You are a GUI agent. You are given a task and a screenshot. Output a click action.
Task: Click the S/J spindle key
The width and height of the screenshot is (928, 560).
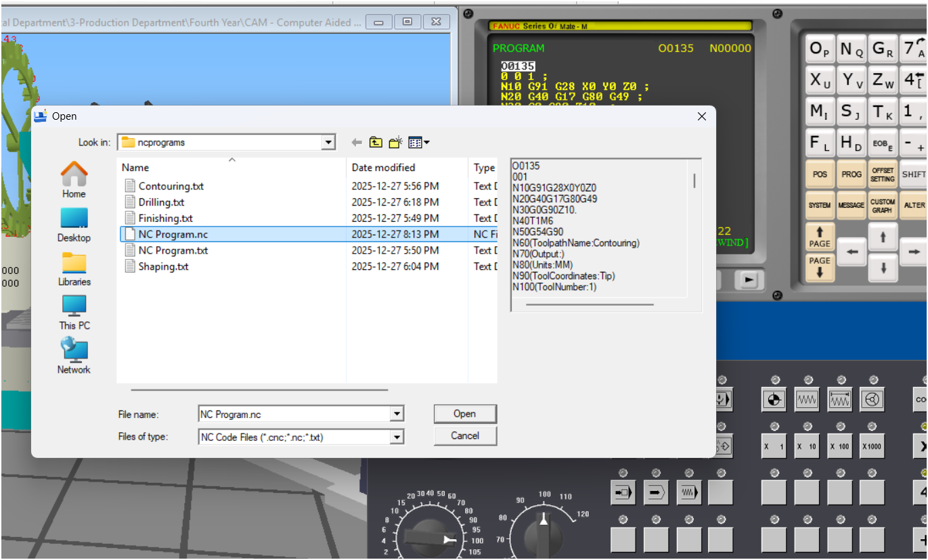coord(852,112)
